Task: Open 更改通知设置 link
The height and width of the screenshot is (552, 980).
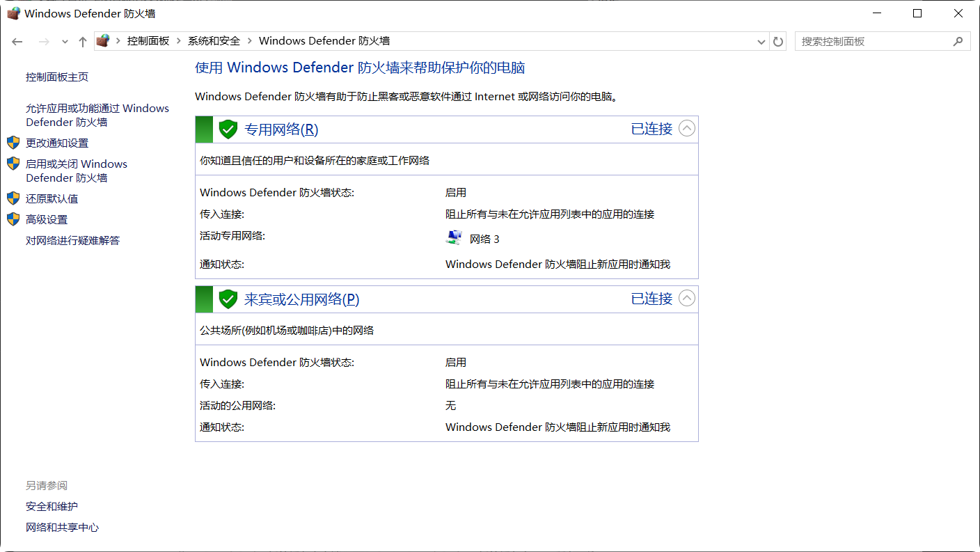Action: (57, 143)
